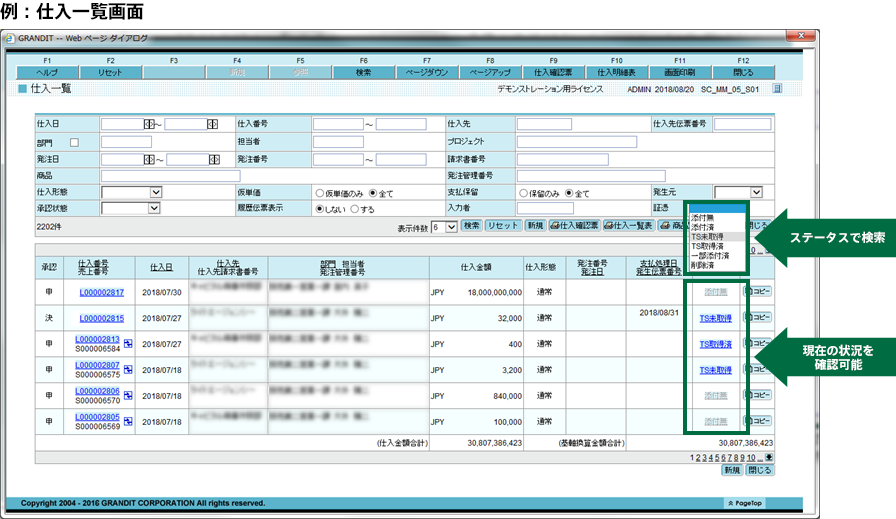Choose TS未取得 in the 証憑 dropdown list

(707, 237)
